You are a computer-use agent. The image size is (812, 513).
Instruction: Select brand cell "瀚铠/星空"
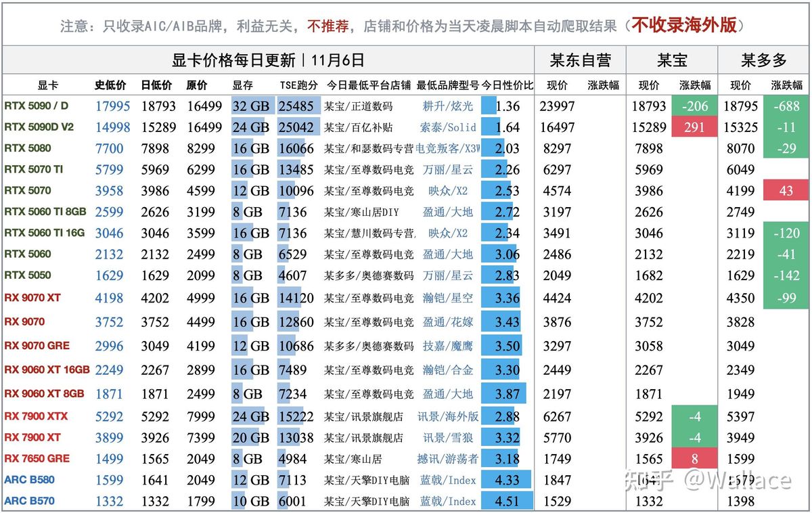click(448, 298)
